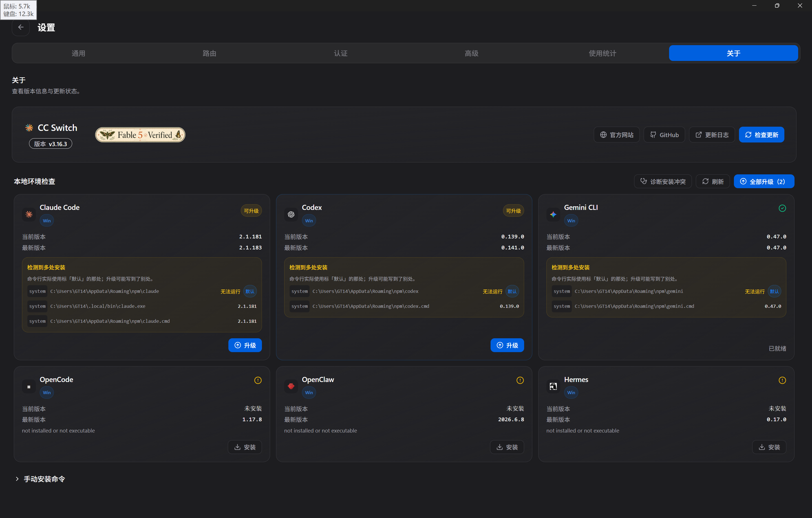Click the 检查更新 button
This screenshot has width=812, height=518.
(762, 135)
